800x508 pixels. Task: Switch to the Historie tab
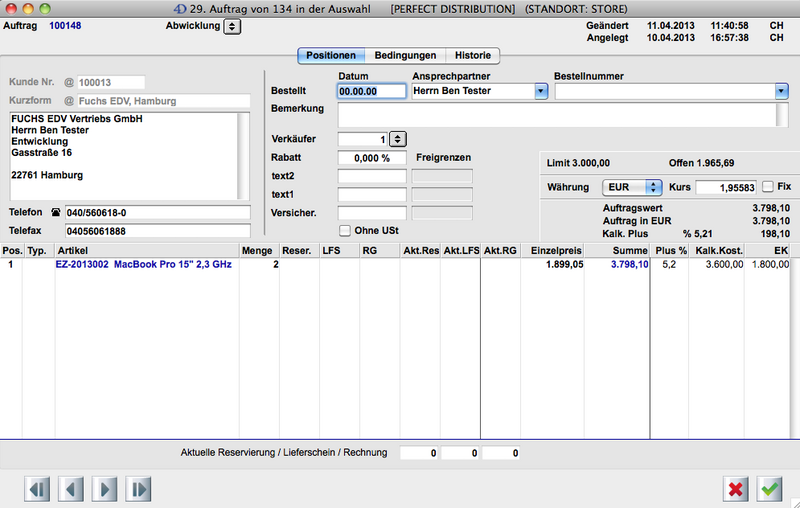pyautogui.click(x=472, y=56)
